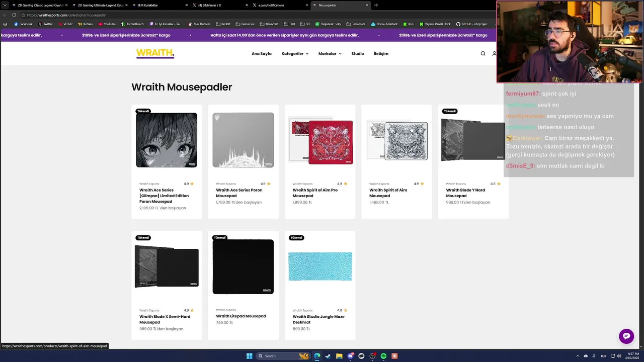The image size is (644, 362).
Task: Open Microsoft Edge from the taskbar
Action: 317,356
